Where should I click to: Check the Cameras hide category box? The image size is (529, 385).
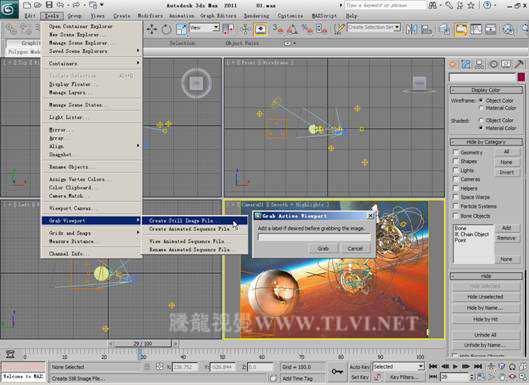[455, 179]
